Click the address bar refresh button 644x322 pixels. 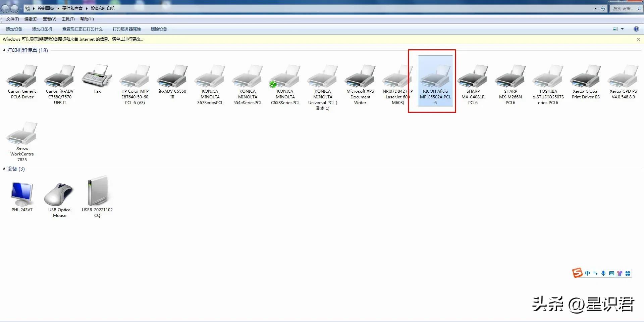[x=603, y=8]
